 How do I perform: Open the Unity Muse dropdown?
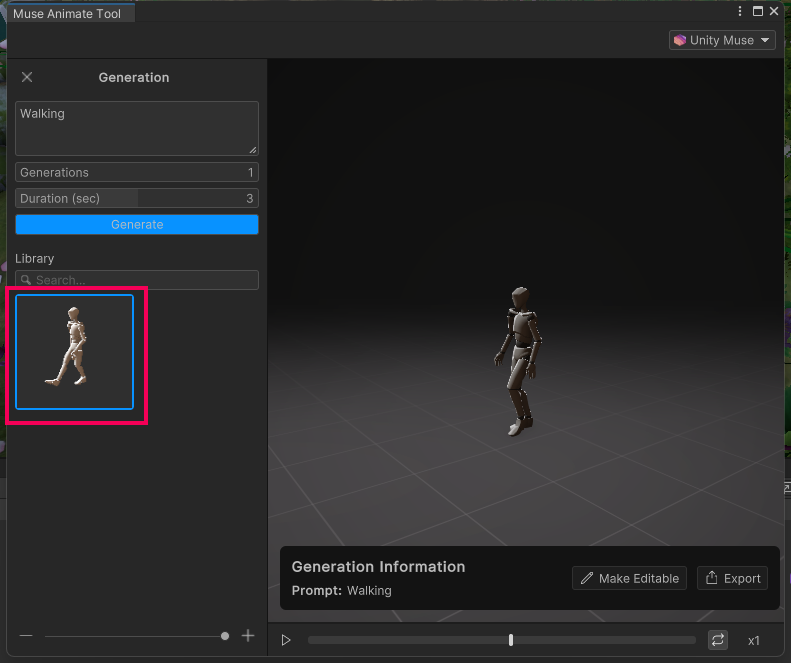723,40
